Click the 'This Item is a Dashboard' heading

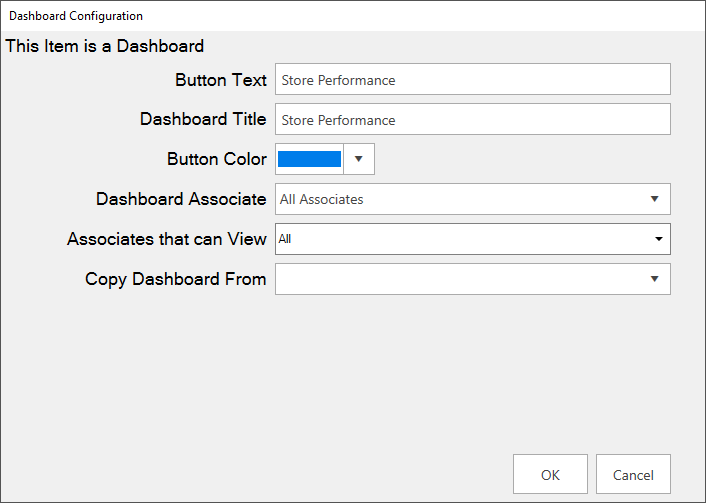pos(105,46)
